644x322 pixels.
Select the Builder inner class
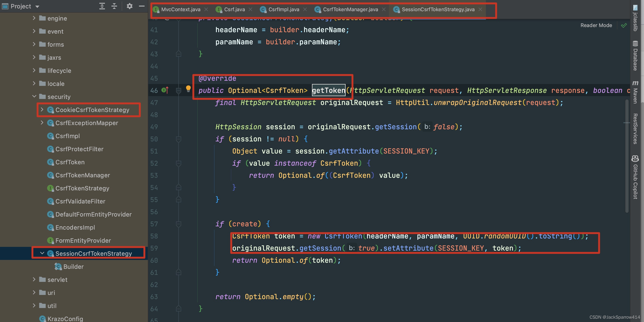73,266
